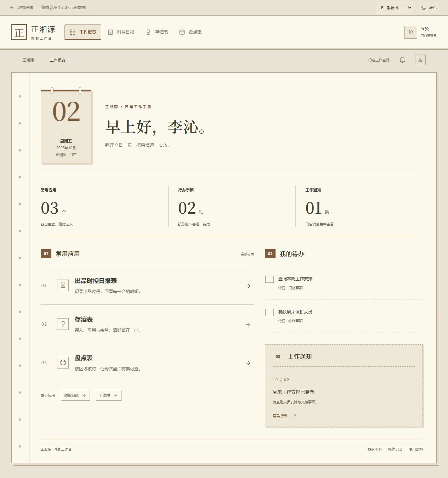Screen dimensions: 448x478
Task: Click the 沁 avatar next to the bell
Action: point(420,60)
